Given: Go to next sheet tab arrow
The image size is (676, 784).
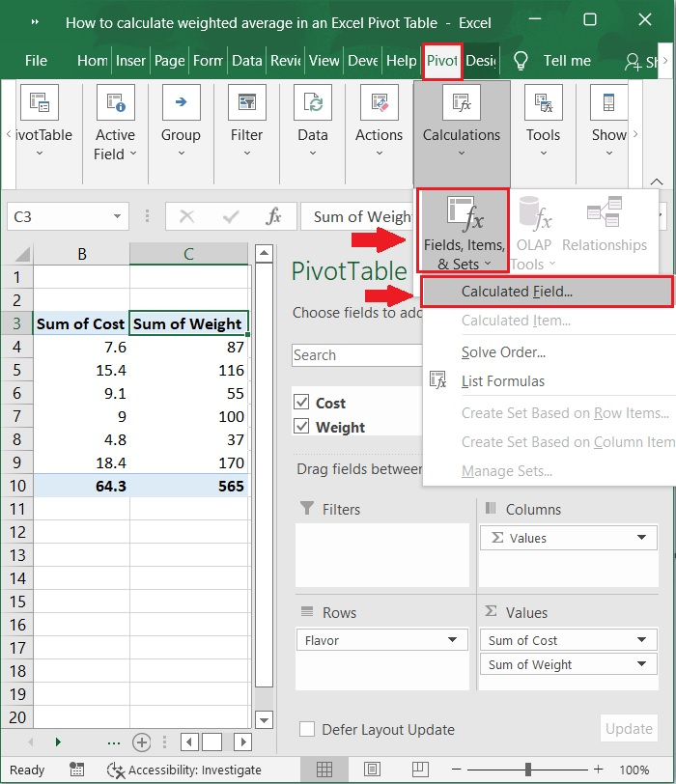Looking at the screenshot, I should click(58, 742).
